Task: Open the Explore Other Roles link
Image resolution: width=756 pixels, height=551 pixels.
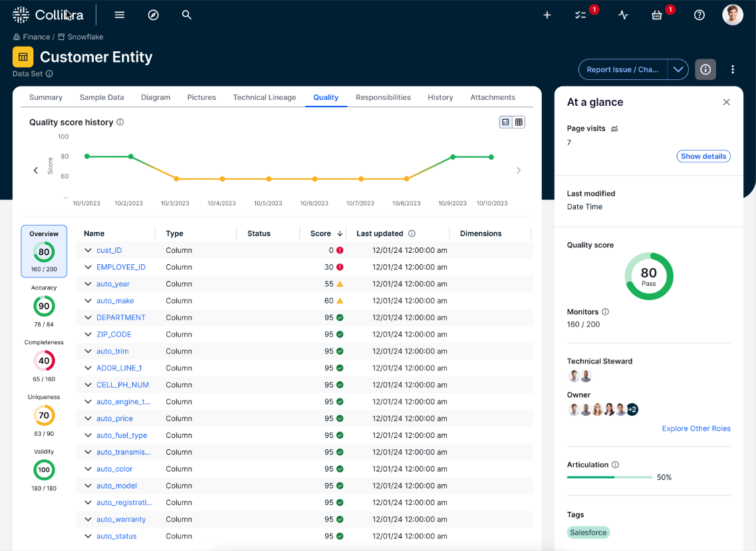Action: click(696, 428)
